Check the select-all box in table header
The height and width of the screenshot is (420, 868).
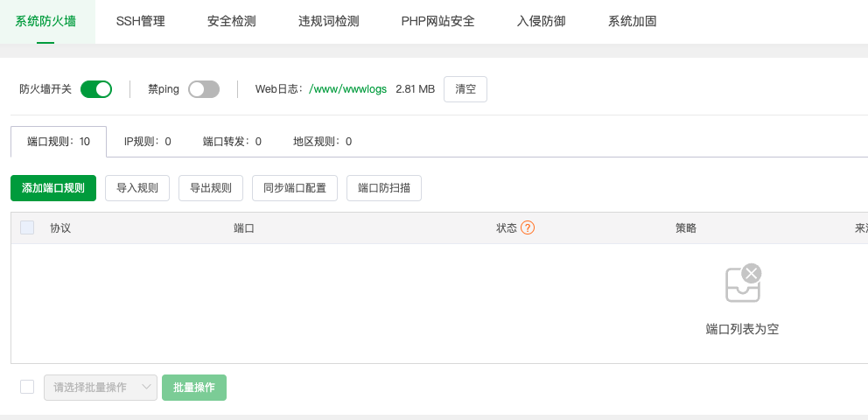27,227
